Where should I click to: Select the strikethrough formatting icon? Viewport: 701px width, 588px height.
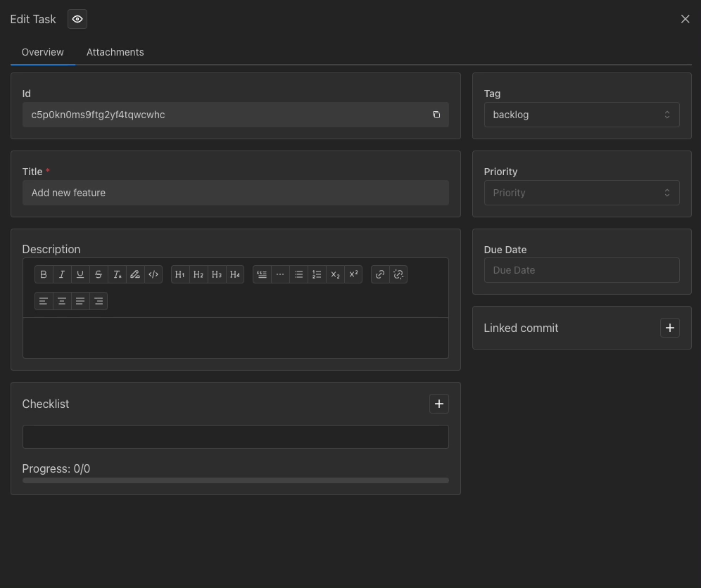[99, 274]
